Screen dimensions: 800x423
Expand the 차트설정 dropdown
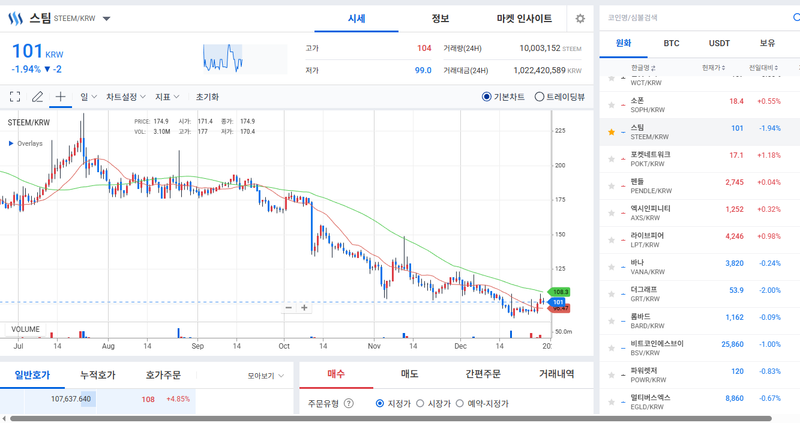(x=126, y=97)
